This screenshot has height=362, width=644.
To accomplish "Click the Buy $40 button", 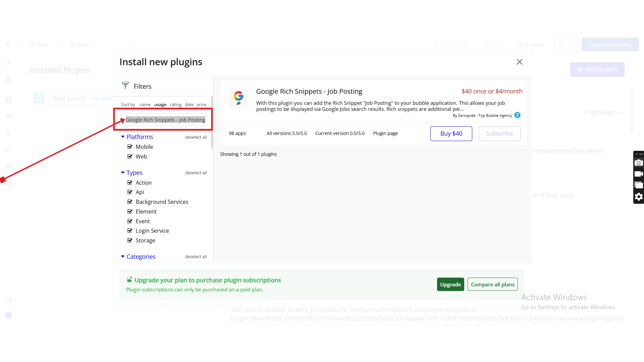I will [451, 134].
